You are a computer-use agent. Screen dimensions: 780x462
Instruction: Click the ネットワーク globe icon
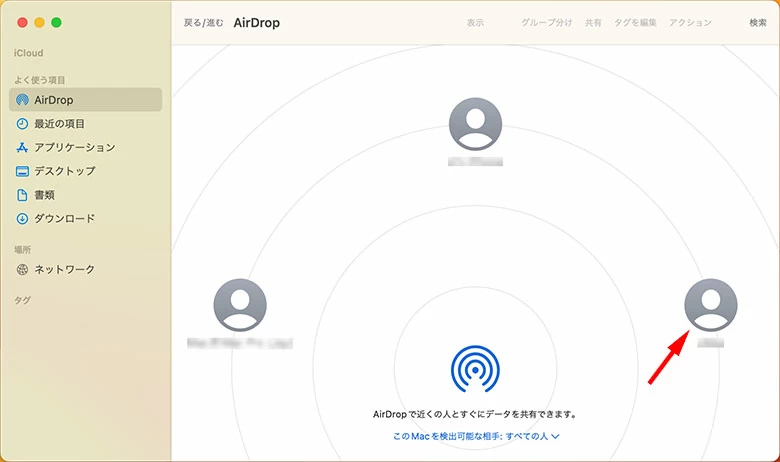pyautogui.click(x=23, y=270)
